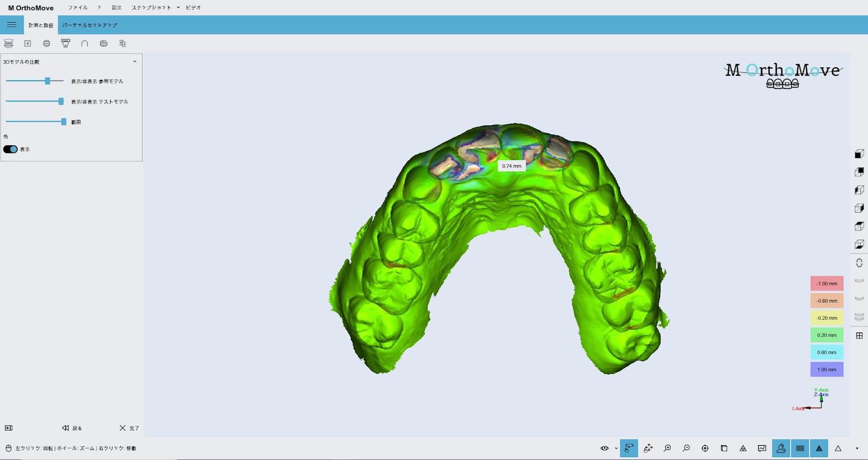Image resolution: width=868 pixels, height=460 pixels.
Task: Click the arch form curve icon
Action: tap(85, 43)
